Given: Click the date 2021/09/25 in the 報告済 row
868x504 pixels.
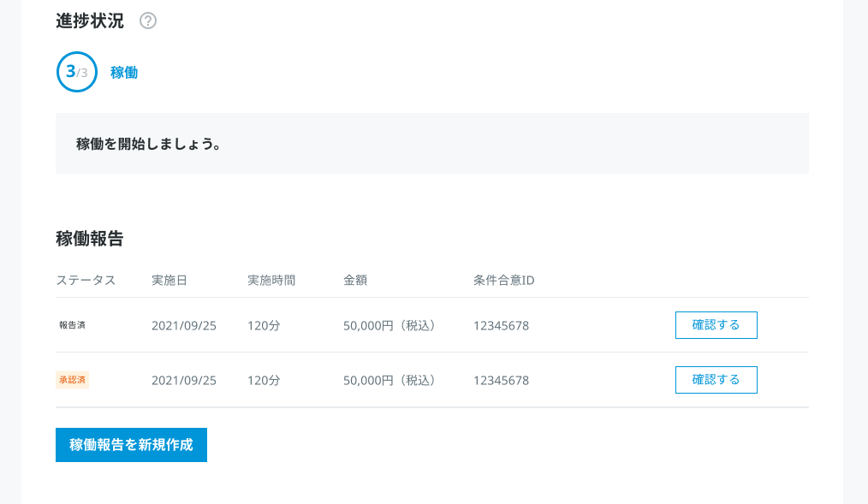Looking at the screenshot, I should coord(184,326).
